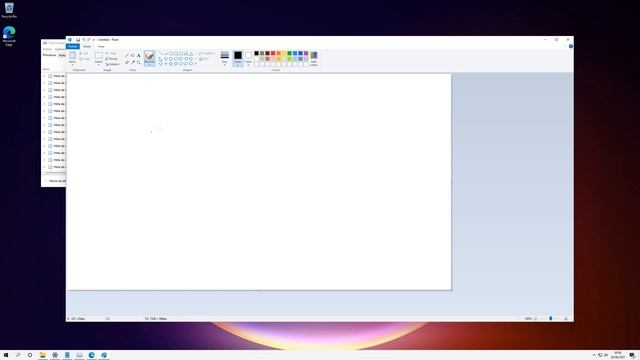Screen dimensions: 640x360
Task: Click the Redo arrow in Paint title bar
Action: pyautogui.click(x=89, y=40)
